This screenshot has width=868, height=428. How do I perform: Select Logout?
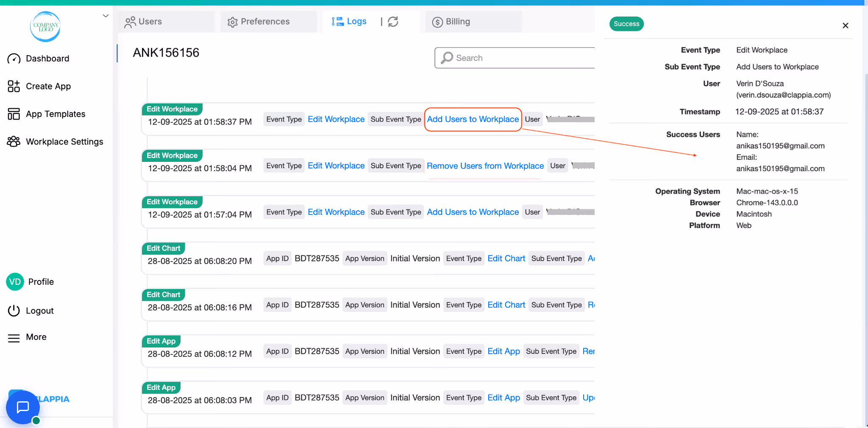[x=40, y=311]
